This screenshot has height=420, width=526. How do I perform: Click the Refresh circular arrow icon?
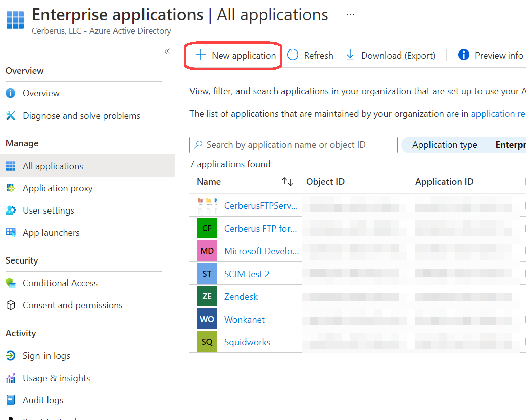293,55
